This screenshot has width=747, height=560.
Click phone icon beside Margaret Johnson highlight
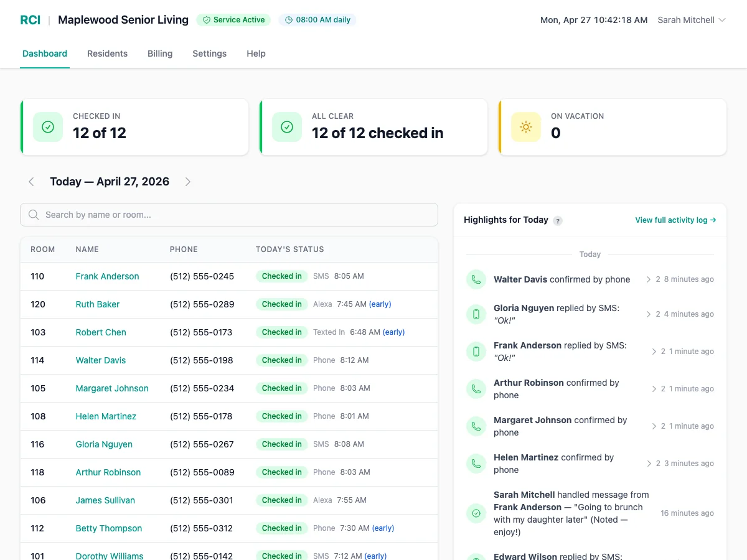coord(476,426)
